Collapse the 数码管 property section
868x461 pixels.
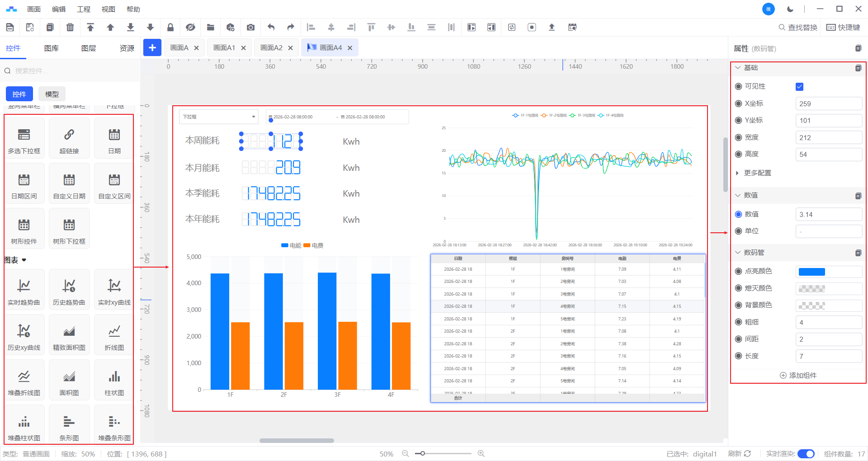click(x=738, y=253)
